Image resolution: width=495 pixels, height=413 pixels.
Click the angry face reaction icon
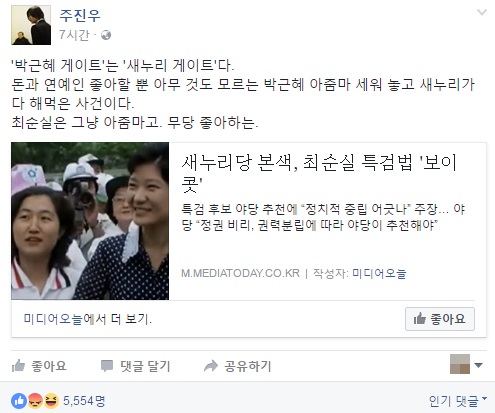(x=35, y=401)
